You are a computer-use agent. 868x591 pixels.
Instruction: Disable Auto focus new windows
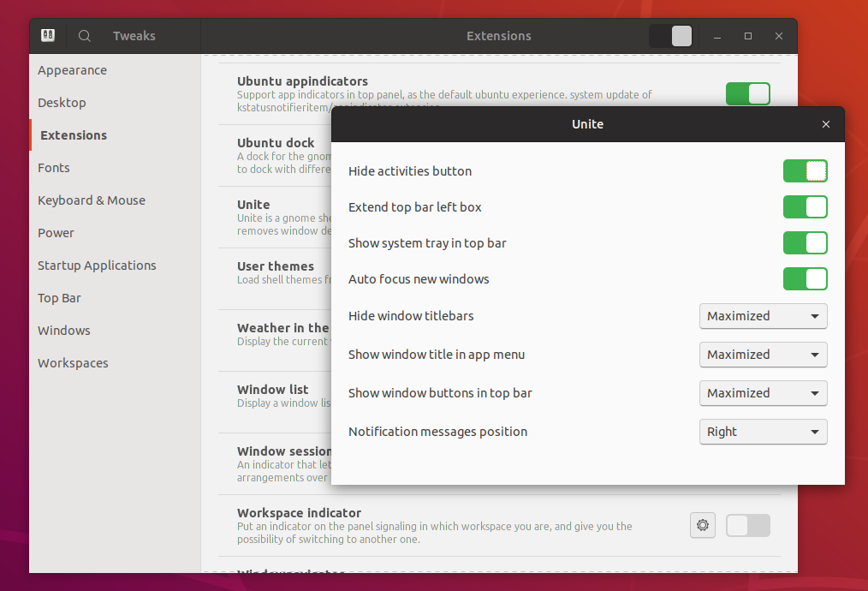pyautogui.click(x=805, y=278)
